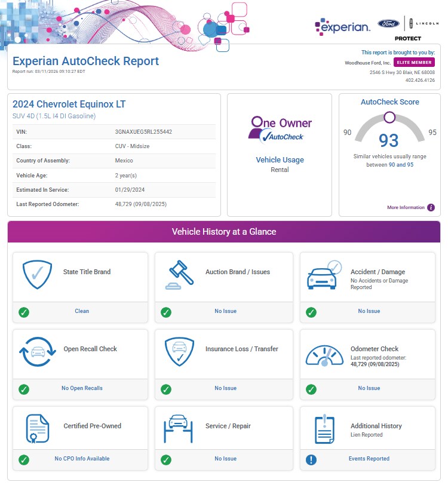Click the SUV 4D engine description subtitle
Viewport: 448px width, 485px height.
pyautogui.click(x=54, y=116)
